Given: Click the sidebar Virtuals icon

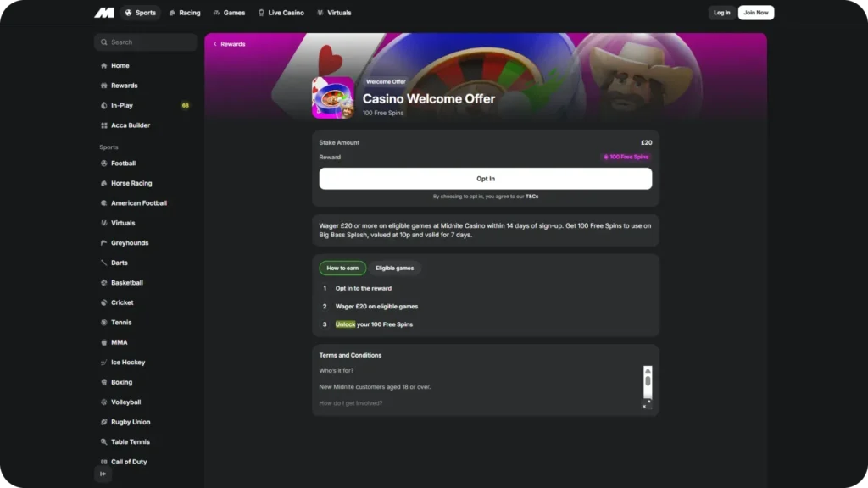Looking at the screenshot, I should (104, 223).
